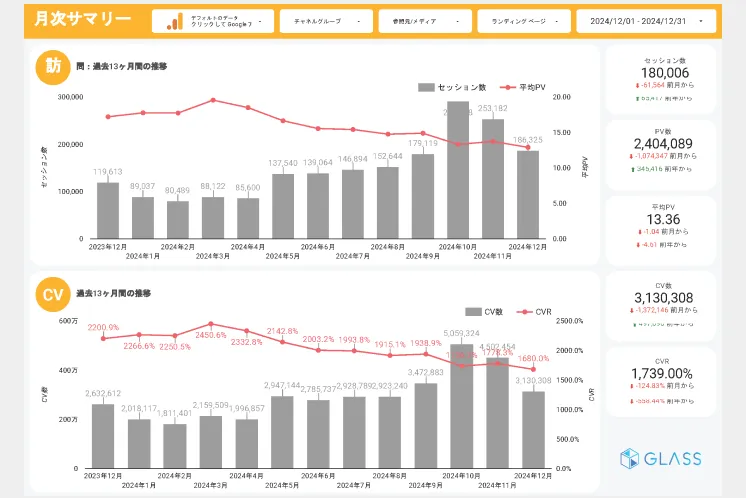Click the Google Analytics data source icon
Image resolution: width=746 pixels, height=498 pixels.
click(174, 21)
